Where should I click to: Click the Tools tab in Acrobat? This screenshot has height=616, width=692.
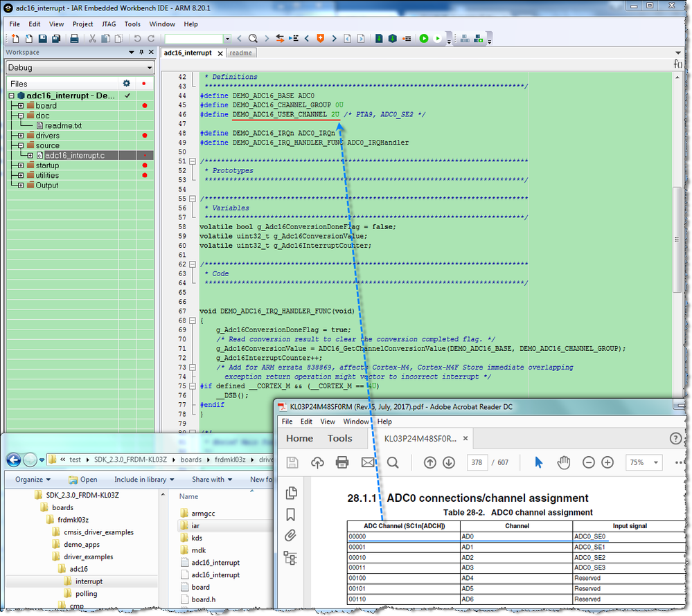pyautogui.click(x=339, y=438)
